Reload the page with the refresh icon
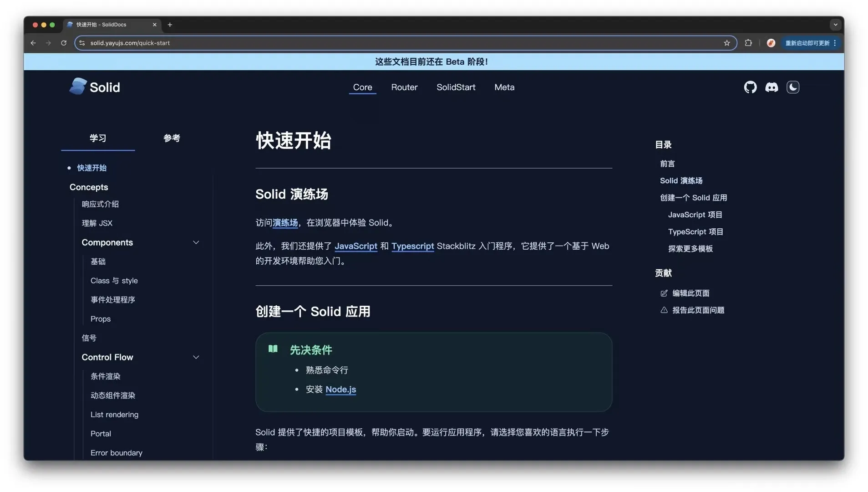This screenshot has height=492, width=868. (64, 43)
